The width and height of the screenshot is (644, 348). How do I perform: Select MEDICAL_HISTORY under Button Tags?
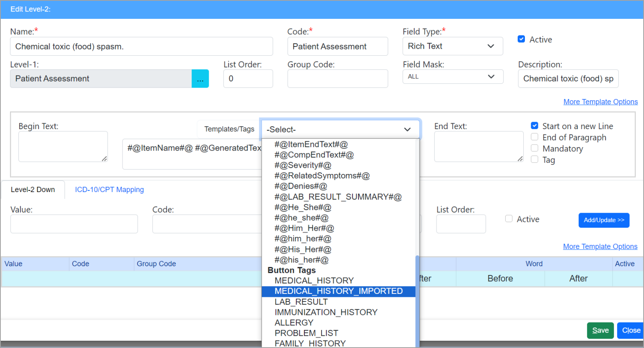(312, 280)
